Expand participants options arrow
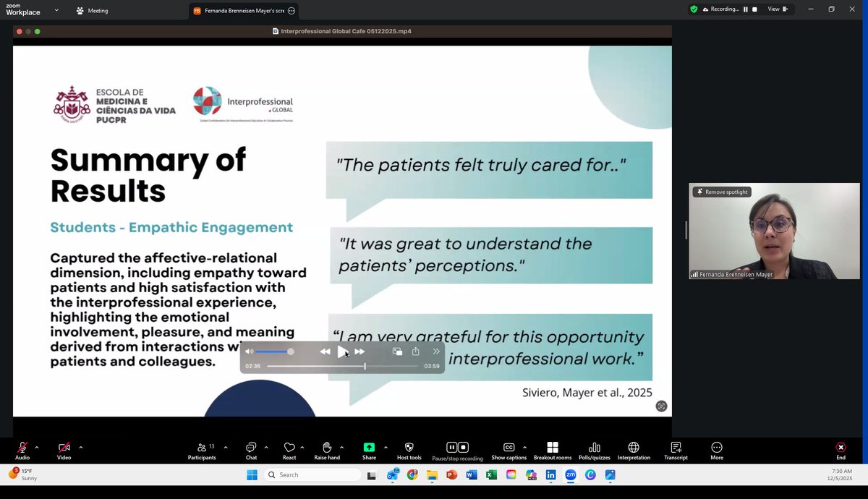The image size is (868, 499). click(226, 447)
